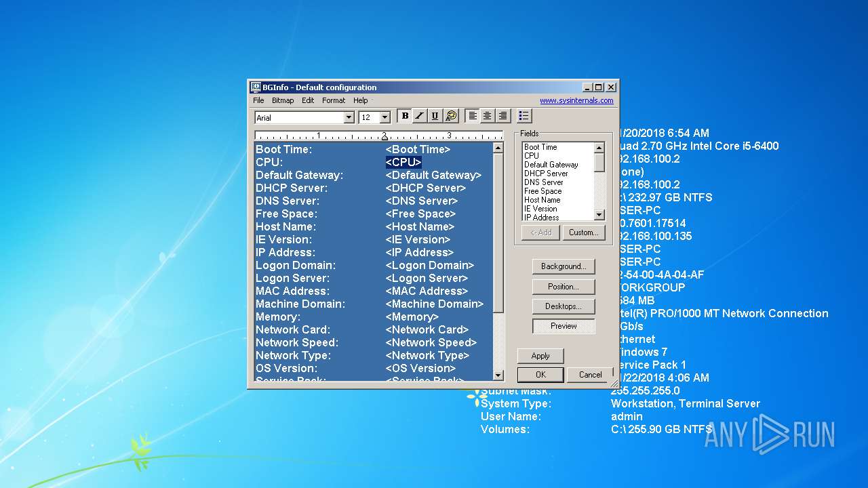Open the Format menu
This screenshot has width=868, height=488.
coord(334,100)
